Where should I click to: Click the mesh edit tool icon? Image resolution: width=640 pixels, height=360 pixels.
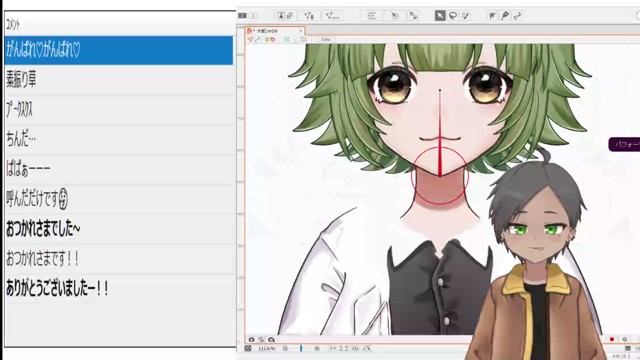(395, 16)
